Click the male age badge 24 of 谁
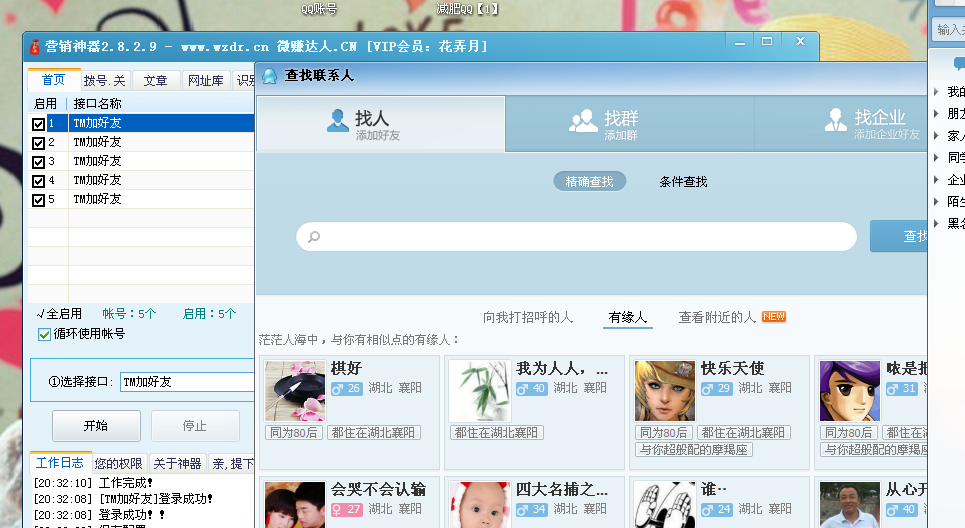Screen dimensions: 965x528 tap(717, 510)
